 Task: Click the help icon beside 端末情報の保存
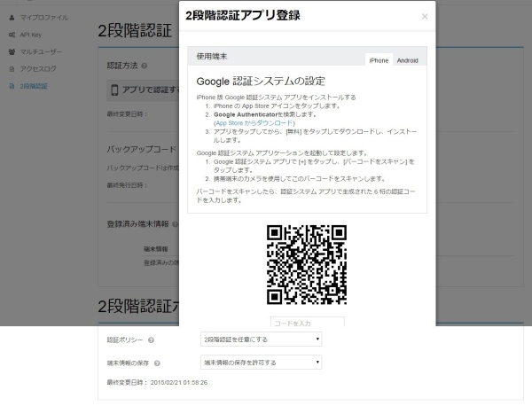pos(157,363)
